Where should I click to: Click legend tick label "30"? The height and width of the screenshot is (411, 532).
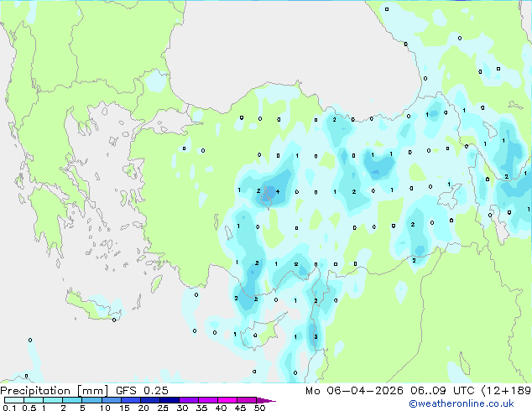[182, 408]
